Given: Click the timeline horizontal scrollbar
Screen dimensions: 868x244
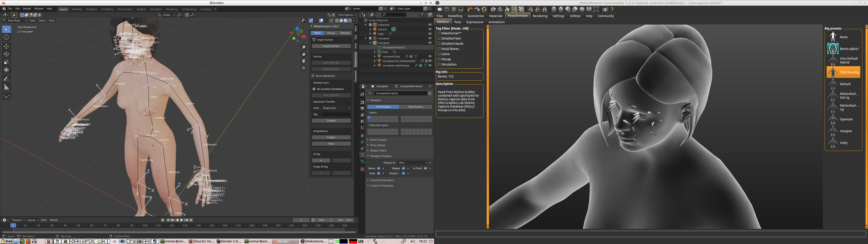Looking at the screenshot, I should tap(179, 232).
